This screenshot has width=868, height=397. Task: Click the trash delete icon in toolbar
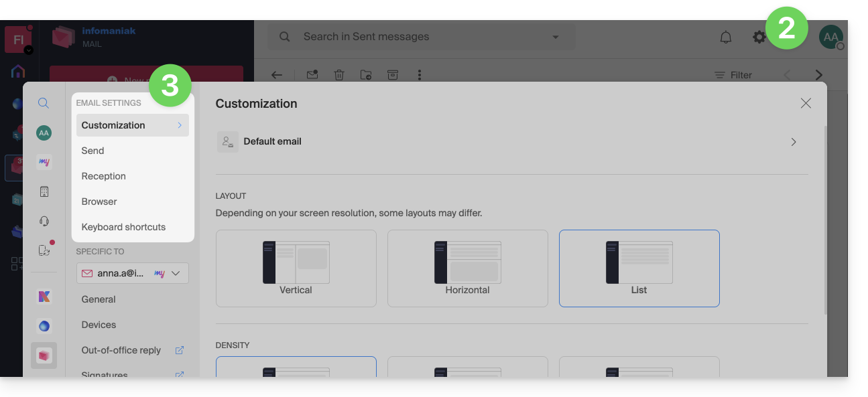coord(339,75)
